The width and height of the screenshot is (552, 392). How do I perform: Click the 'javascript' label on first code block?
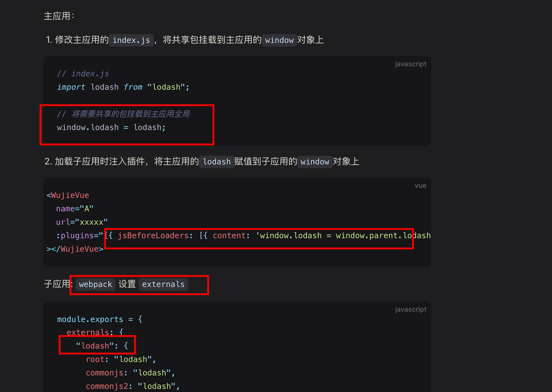point(411,64)
